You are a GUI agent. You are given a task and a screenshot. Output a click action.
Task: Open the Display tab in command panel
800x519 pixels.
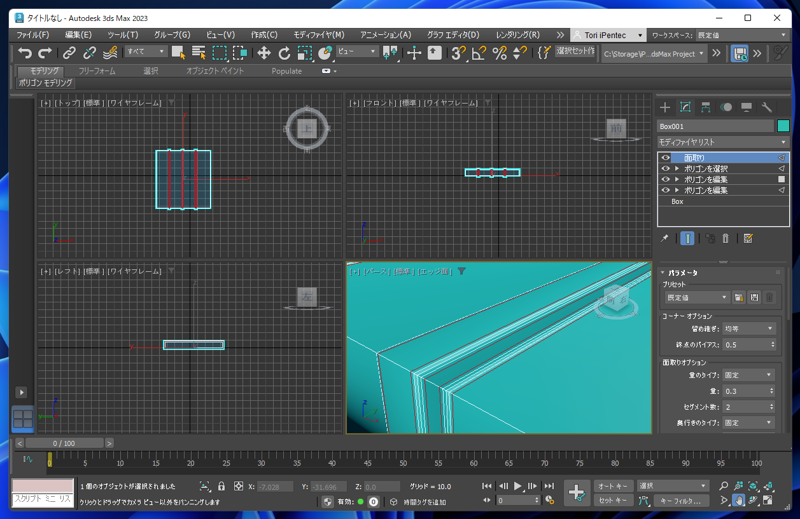click(x=746, y=107)
